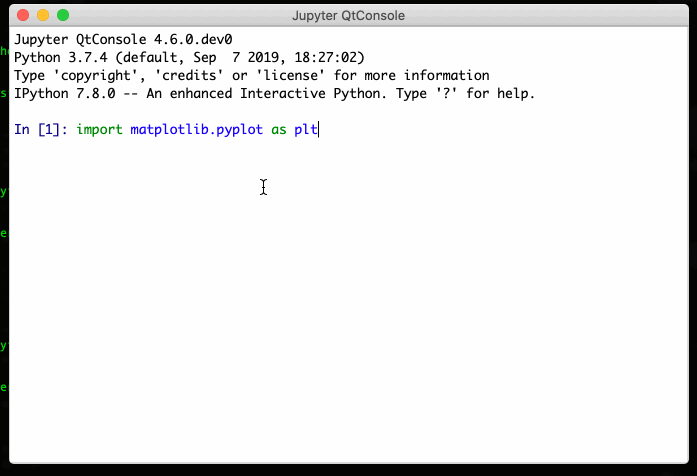Close the Jupyter QtConsole window
This screenshot has width=697, height=476.
(23, 16)
